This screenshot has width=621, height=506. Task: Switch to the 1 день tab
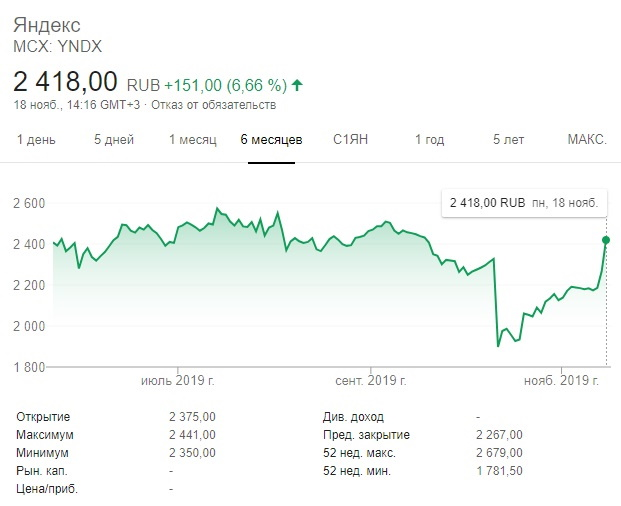click(x=36, y=139)
